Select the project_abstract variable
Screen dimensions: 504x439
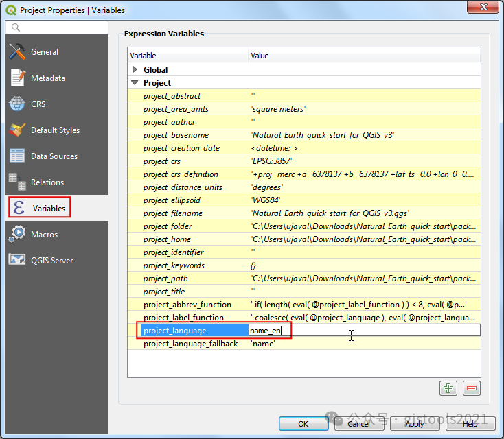pos(172,96)
